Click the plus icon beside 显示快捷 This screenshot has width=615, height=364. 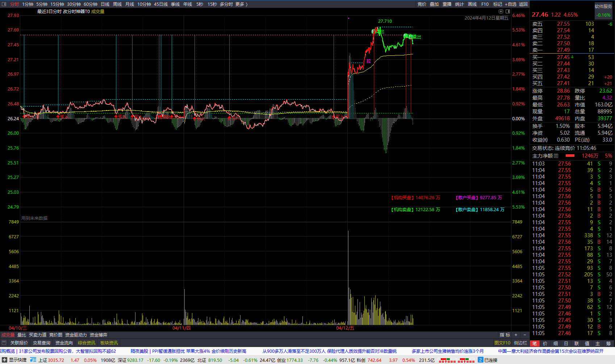coord(4,360)
